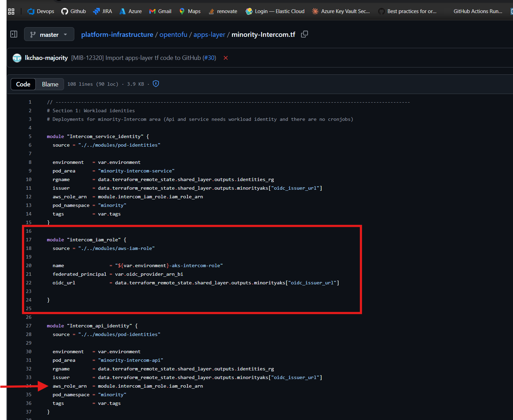Click the failed status X icon
513x420 pixels.
pyautogui.click(x=226, y=58)
